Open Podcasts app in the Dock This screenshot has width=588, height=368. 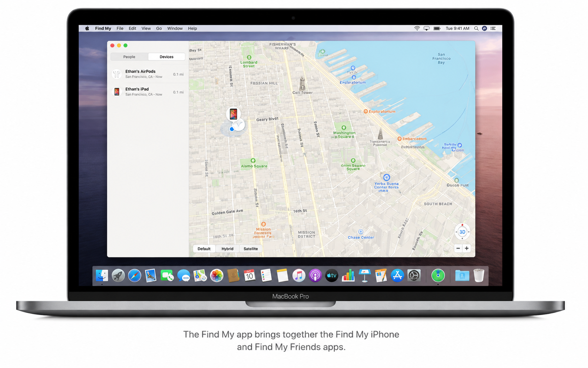[x=315, y=276]
